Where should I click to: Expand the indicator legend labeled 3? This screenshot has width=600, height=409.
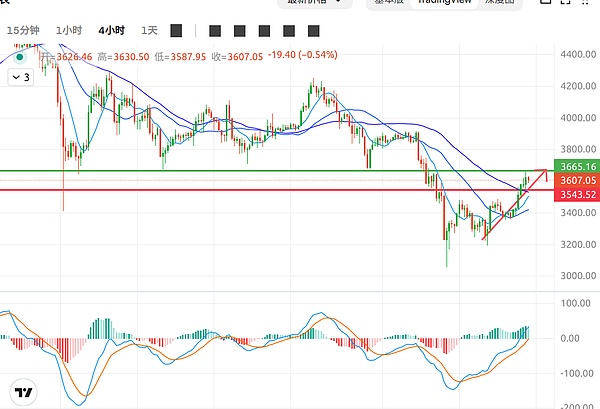point(22,74)
